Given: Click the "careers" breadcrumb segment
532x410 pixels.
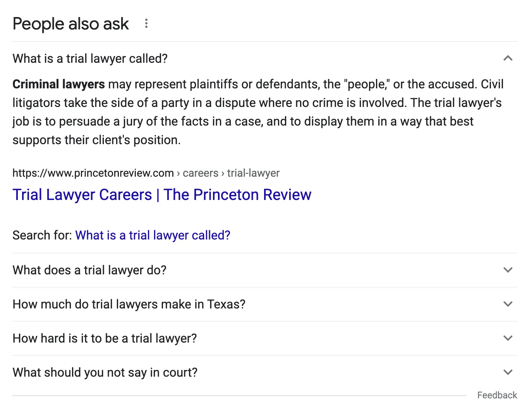Looking at the screenshot, I should [201, 173].
